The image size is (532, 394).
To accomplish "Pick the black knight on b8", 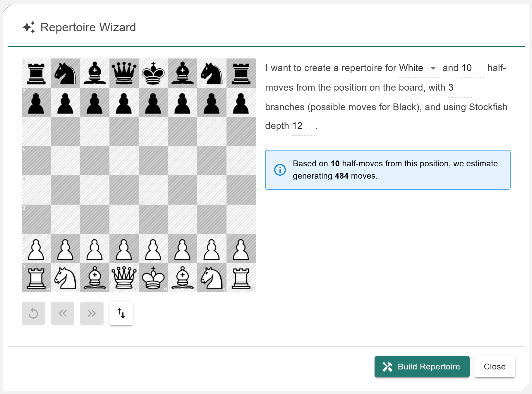I will coord(66,73).
